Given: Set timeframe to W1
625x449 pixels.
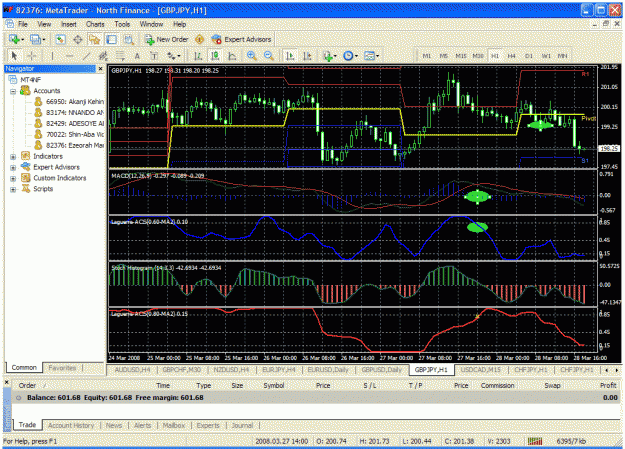Looking at the screenshot, I should click(546, 56).
